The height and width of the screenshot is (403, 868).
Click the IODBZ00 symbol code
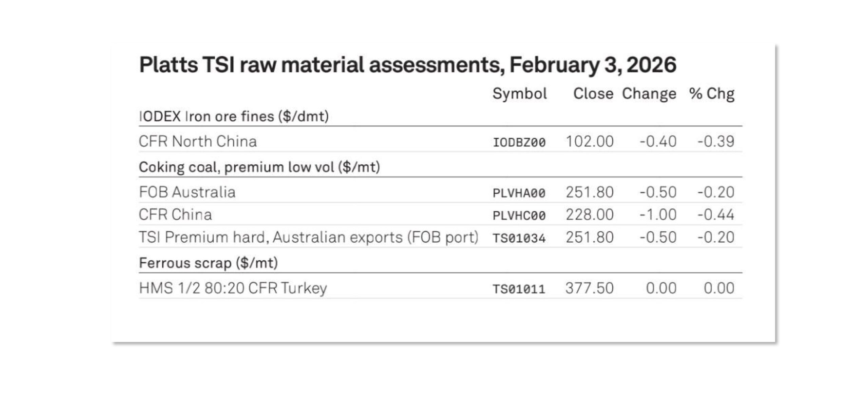519,142
